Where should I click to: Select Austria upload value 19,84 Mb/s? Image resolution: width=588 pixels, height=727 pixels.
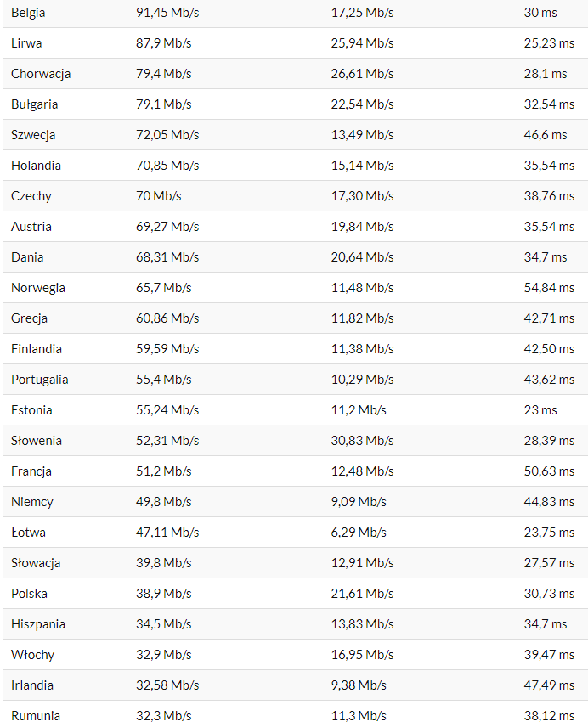362,227
